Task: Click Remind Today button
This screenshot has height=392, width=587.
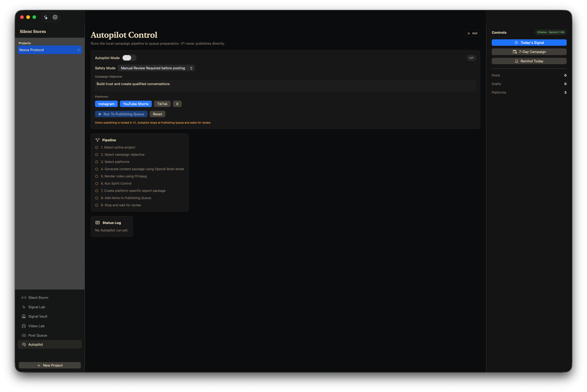Action: coord(529,61)
